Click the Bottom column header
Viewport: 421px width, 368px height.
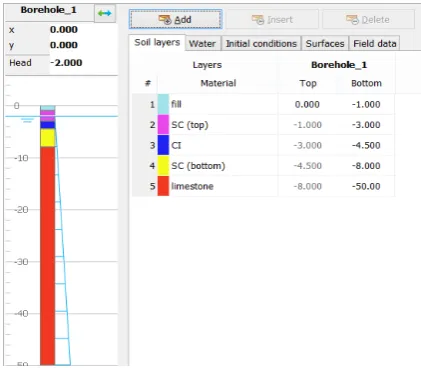pos(366,83)
